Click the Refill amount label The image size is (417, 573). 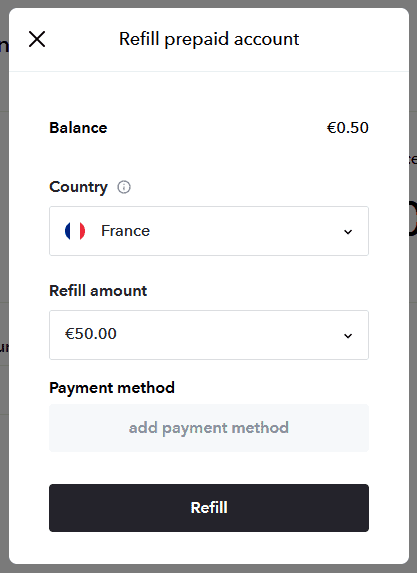[98, 291]
